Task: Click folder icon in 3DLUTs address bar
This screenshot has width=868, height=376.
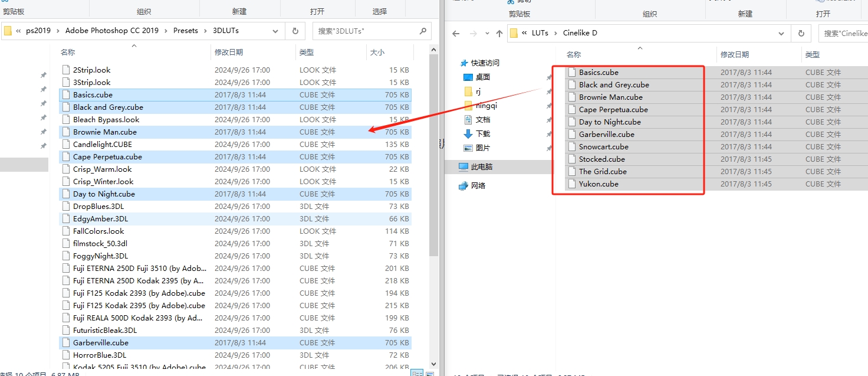Action: point(8,31)
